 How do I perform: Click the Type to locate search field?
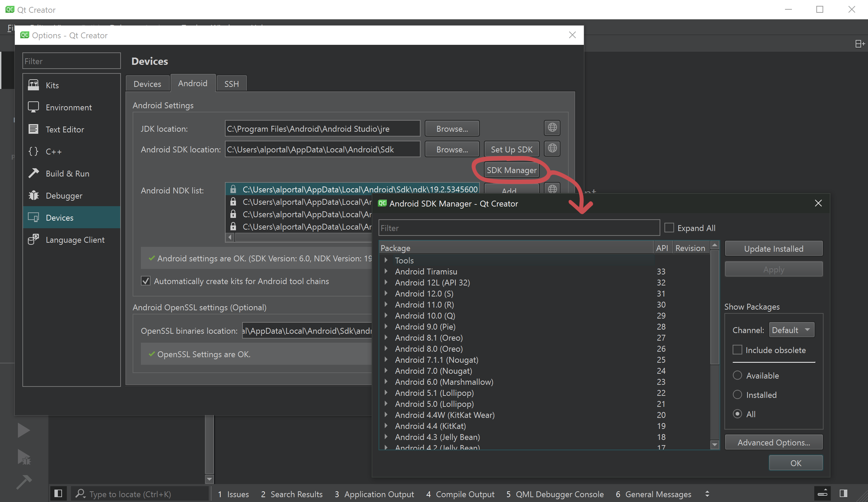[141, 494]
